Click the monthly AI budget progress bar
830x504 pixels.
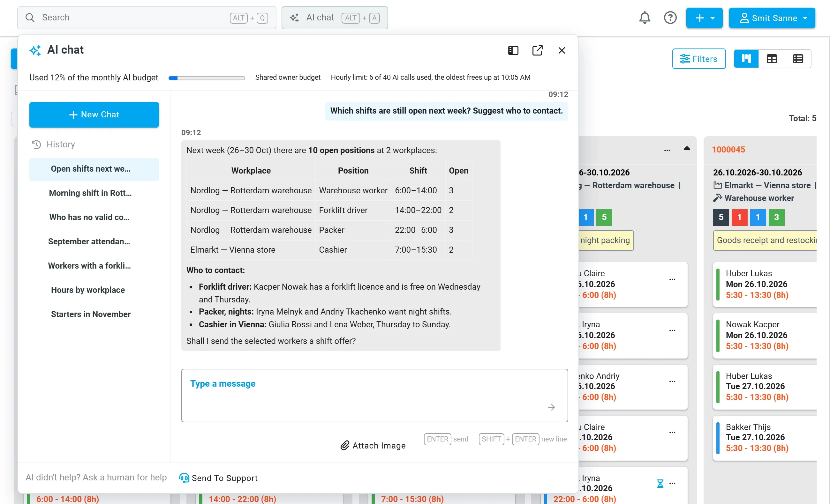pos(207,78)
